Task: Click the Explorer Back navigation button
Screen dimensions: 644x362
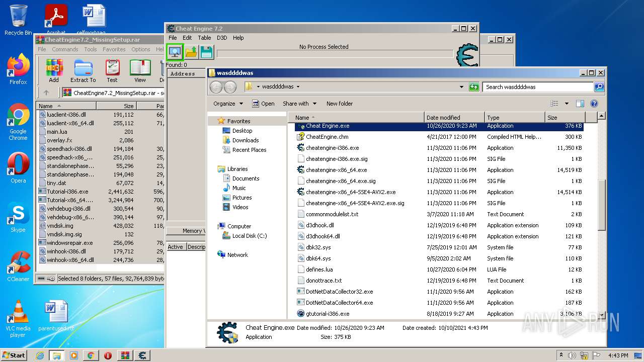Action: [x=216, y=87]
